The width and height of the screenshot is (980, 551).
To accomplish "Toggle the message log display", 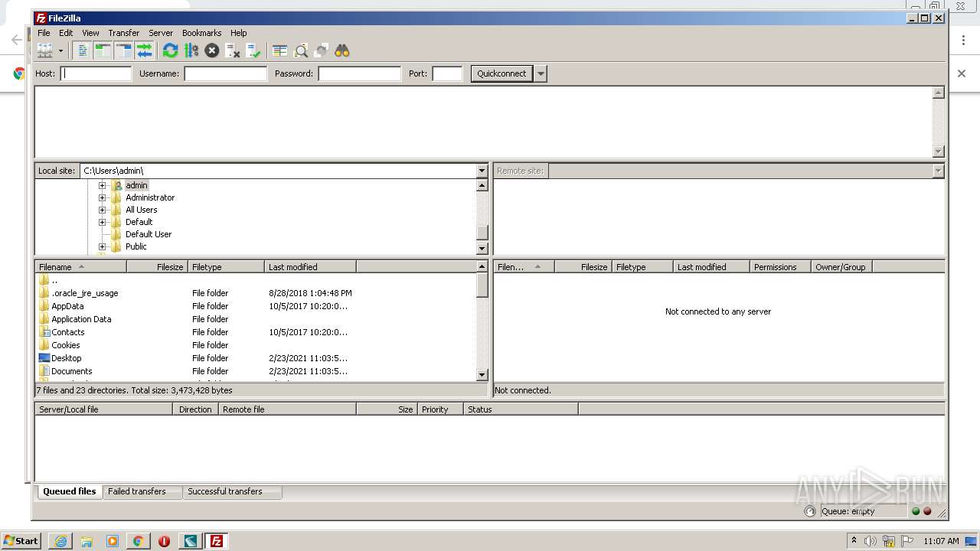I will click(82, 51).
